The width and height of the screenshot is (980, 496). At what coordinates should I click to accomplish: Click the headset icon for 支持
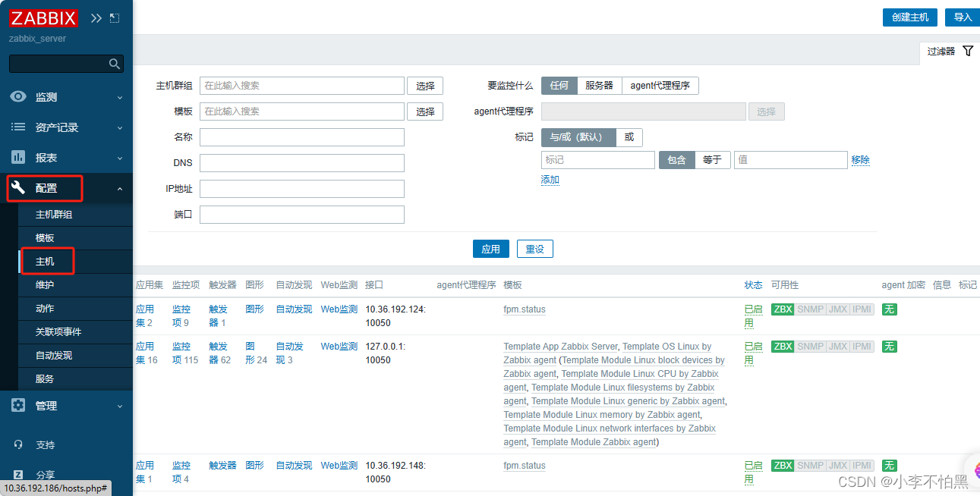pos(18,444)
